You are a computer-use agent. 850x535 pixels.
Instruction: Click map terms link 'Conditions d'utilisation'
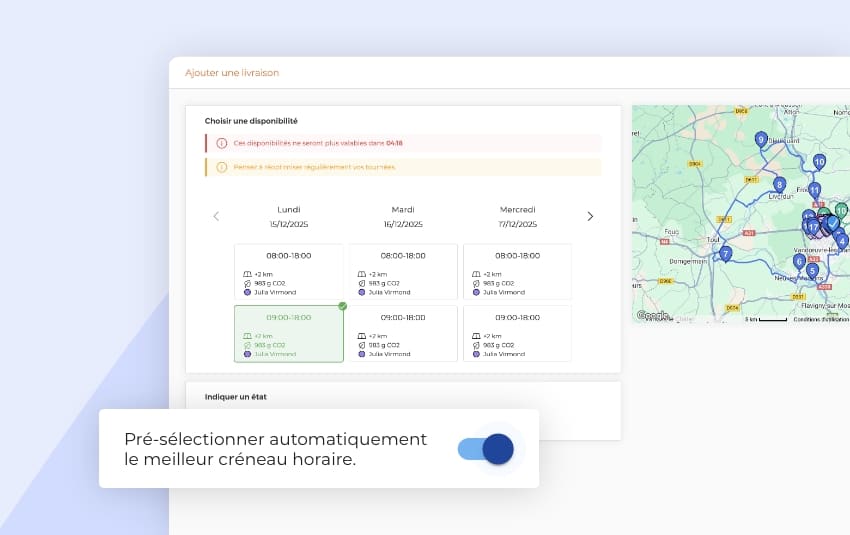[x=821, y=319]
